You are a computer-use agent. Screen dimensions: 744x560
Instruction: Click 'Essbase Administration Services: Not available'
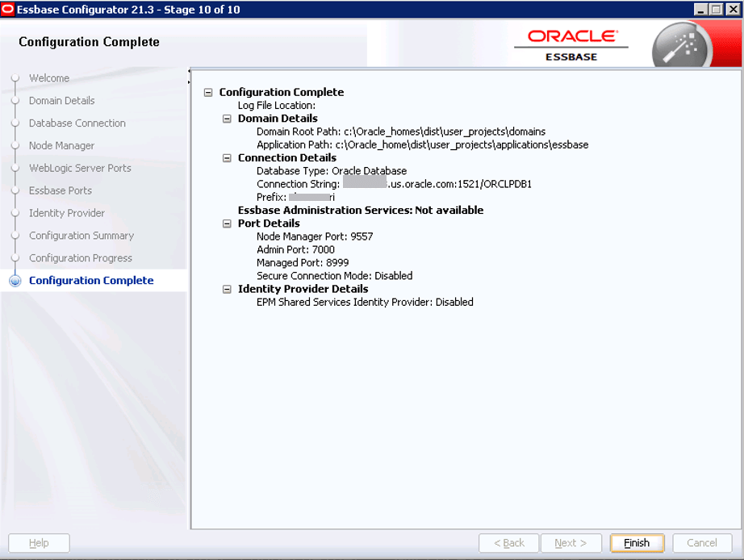point(361,211)
